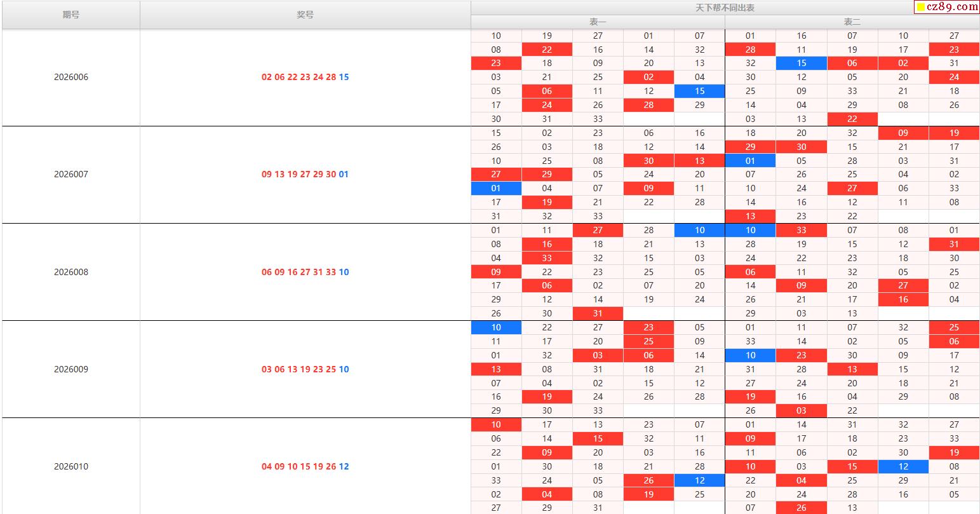Click blue 15 cell in 表一 for 2026006

tap(699, 91)
